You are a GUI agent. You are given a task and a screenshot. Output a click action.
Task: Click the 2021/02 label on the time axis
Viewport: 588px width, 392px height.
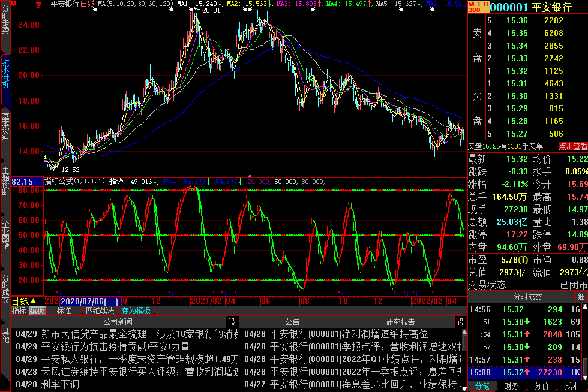(x=206, y=301)
